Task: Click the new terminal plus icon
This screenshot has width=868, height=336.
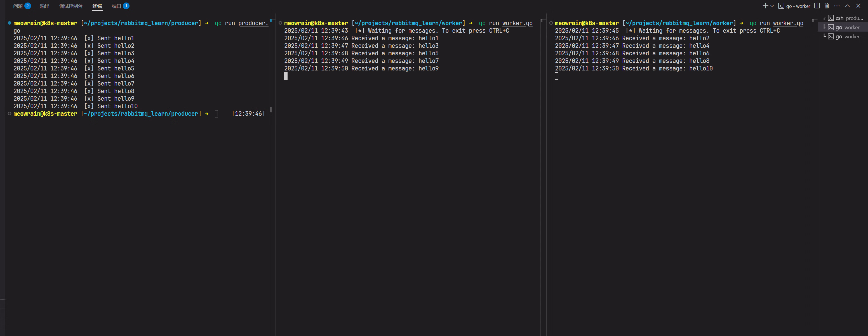Action: [x=765, y=6]
